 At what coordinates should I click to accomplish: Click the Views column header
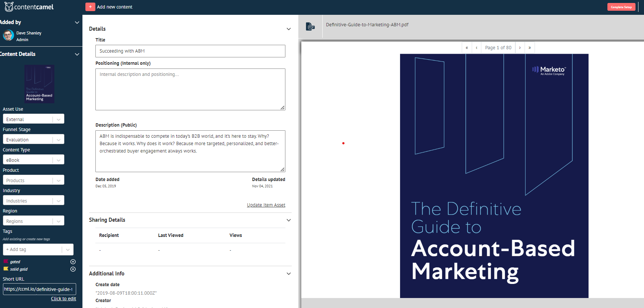(236, 235)
